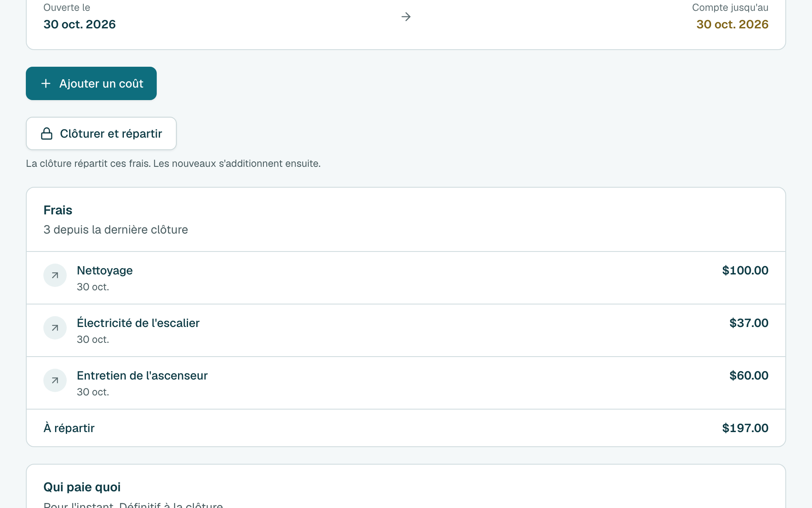Image resolution: width=812 pixels, height=508 pixels.
Task: Click the Frais section heading
Action: pos(58,210)
